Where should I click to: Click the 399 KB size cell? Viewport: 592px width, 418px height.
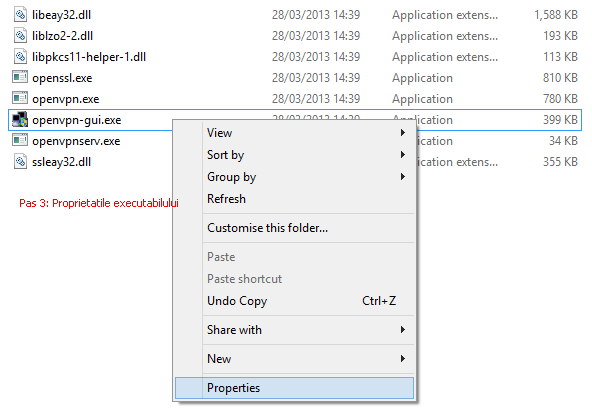pyautogui.click(x=560, y=120)
